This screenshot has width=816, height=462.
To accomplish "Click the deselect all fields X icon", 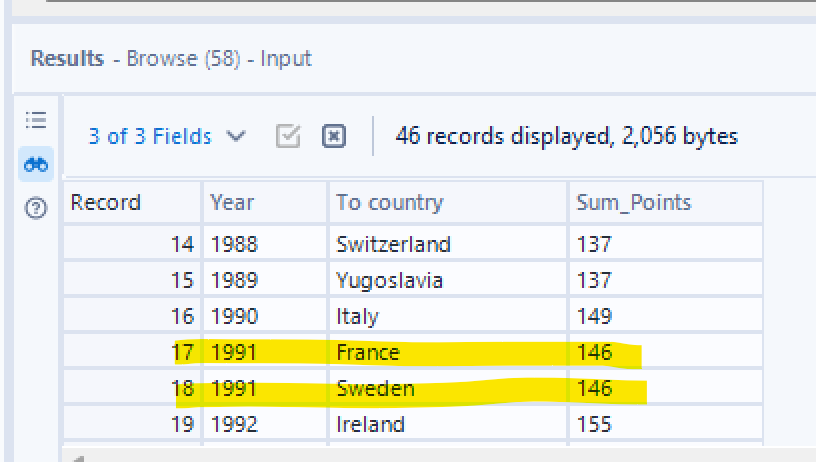I will 334,136.
